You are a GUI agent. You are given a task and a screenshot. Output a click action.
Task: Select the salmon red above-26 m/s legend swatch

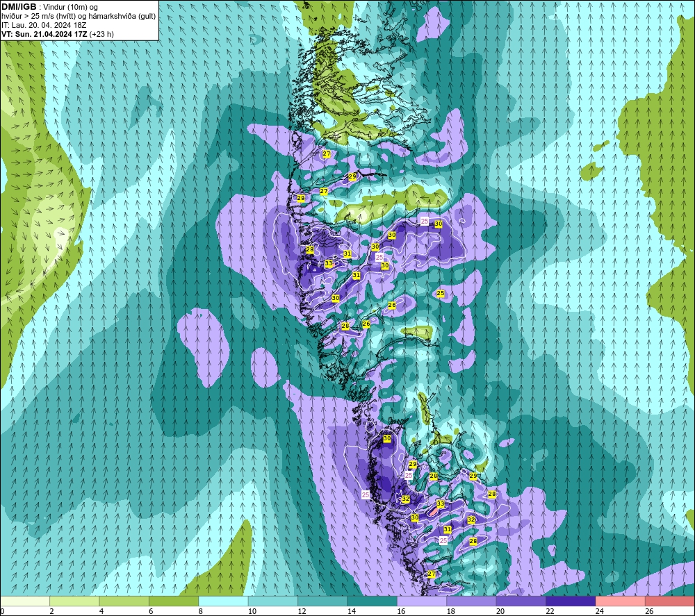tap(670, 601)
